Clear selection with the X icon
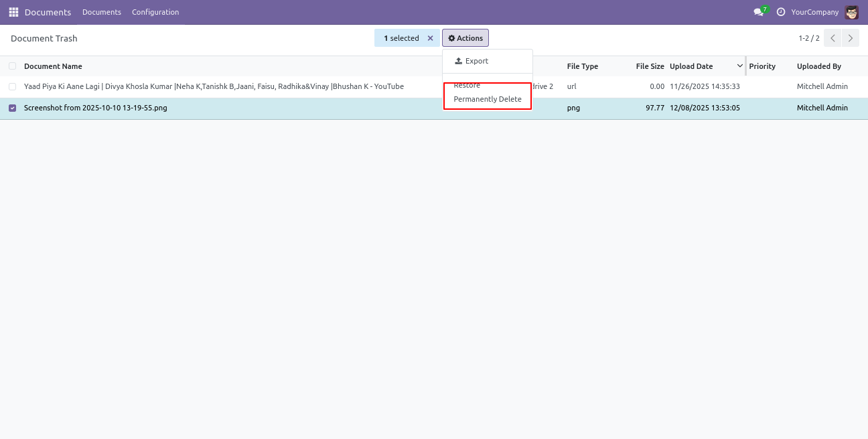The height and width of the screenshot is (439, 868). click(x=430, y=38)
